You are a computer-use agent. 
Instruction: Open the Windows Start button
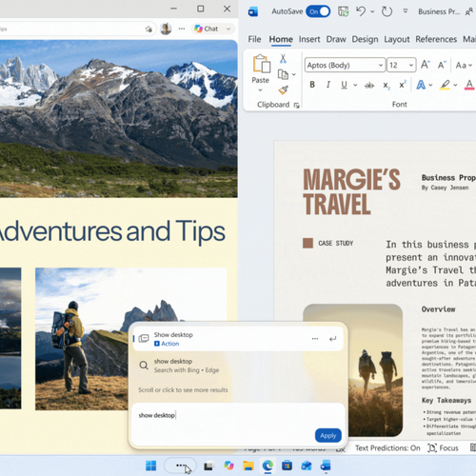(x=150, y=466)
